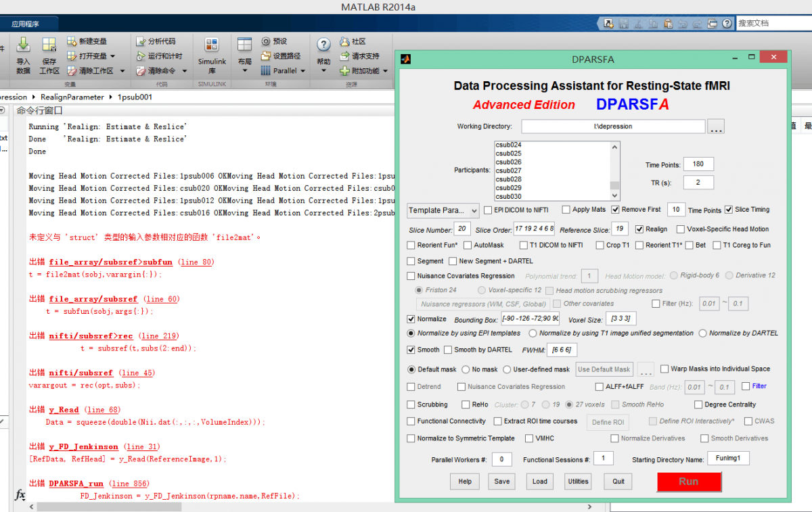
Task: Expand the Parallel dropdown menu
Action: [302, 71]
